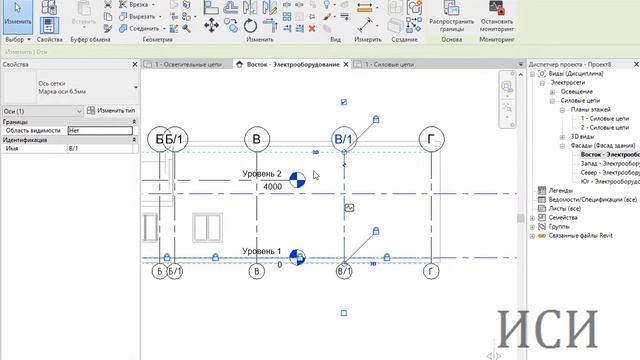This screenshot has height=360, width=640.
Task: Click the red Delete X icon
Action: click(312, 28)
